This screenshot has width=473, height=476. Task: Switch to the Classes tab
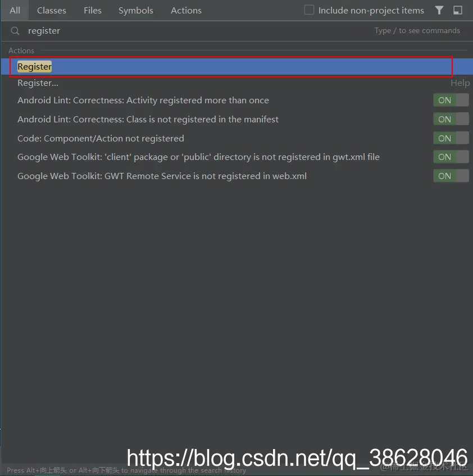(x=51, y=10)
